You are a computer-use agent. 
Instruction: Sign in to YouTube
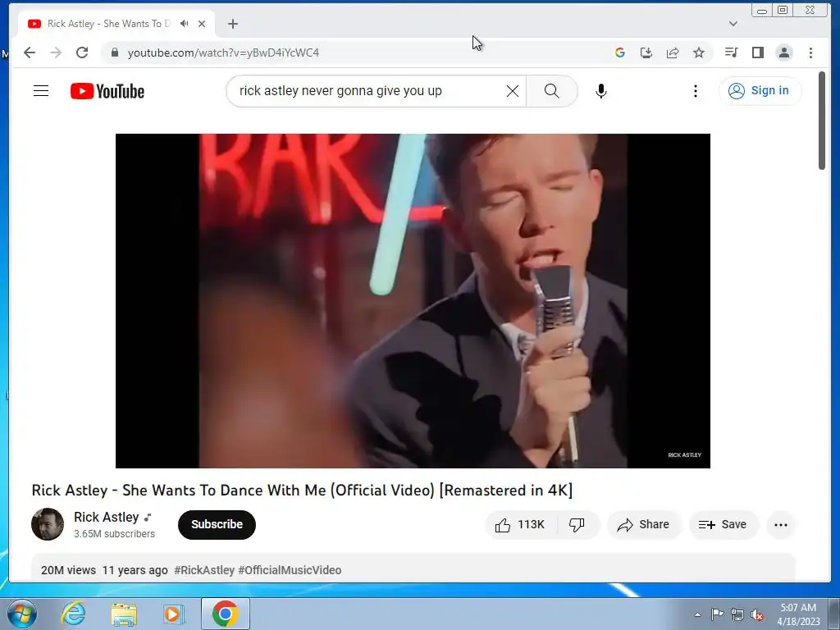(760, 90)
